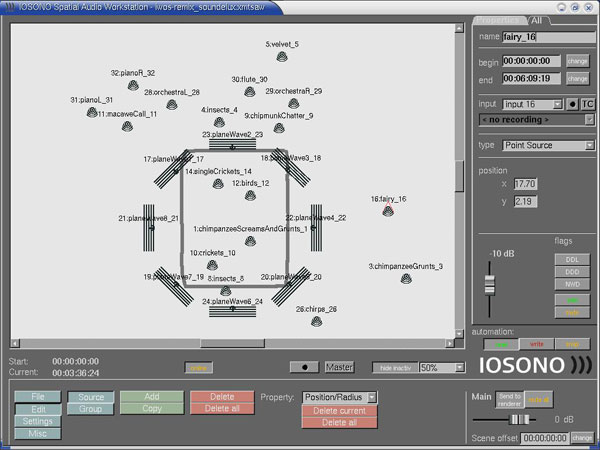Screen dimensions: 600x450
Task: Select the pianoR_32 source icon
Action: [x=133, y=85]
